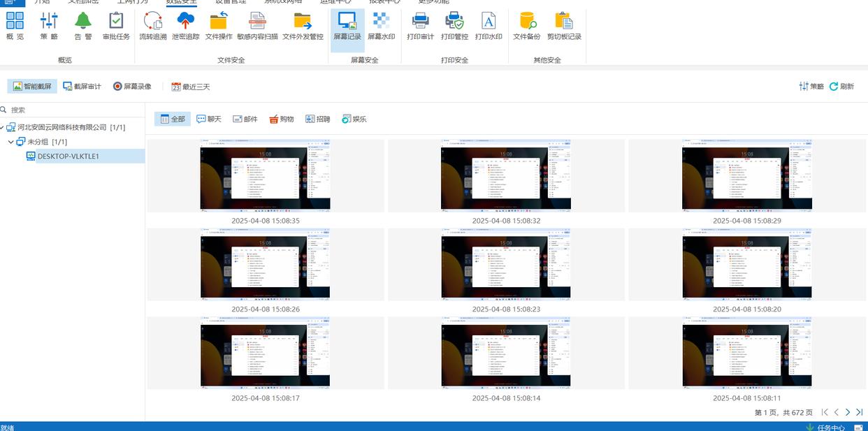The image size is (868, 431).
Task: Open screenshot thumbnail dated 2025-04-08 15:08:35
Action: point(265,175)
